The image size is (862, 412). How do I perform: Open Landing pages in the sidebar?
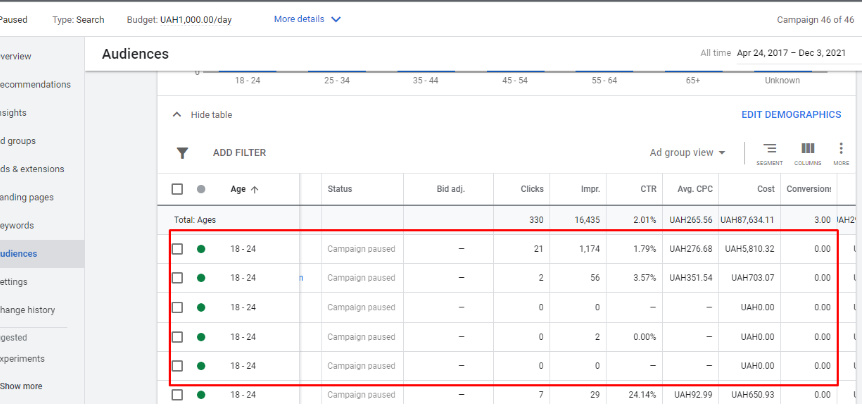[x=28, y=197]
